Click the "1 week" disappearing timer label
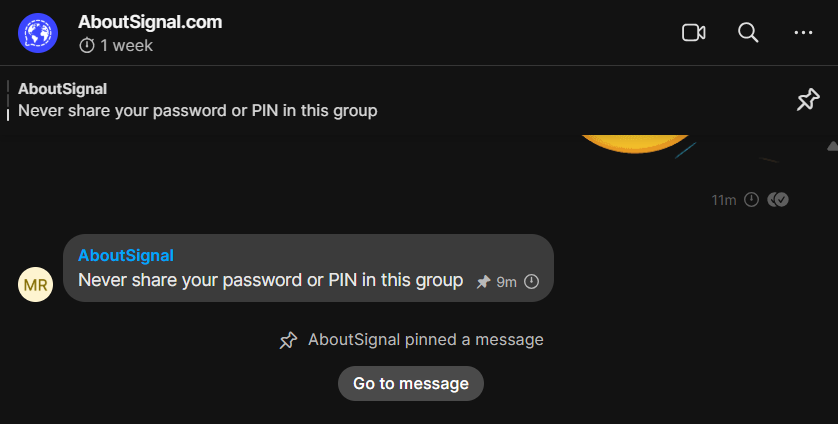The height and width of the screenshot is (424, 838). click(x=126, y=46)
